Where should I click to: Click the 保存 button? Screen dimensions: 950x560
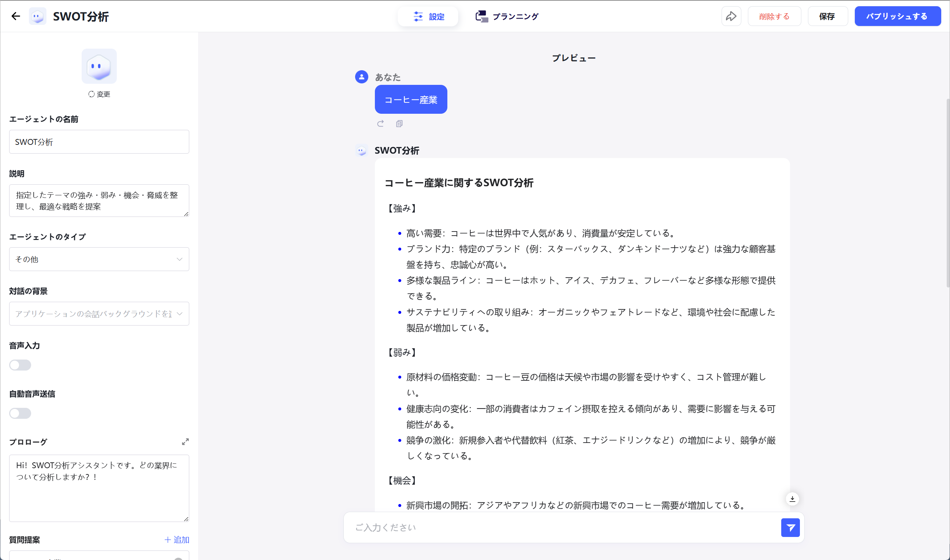coord(827,16)
